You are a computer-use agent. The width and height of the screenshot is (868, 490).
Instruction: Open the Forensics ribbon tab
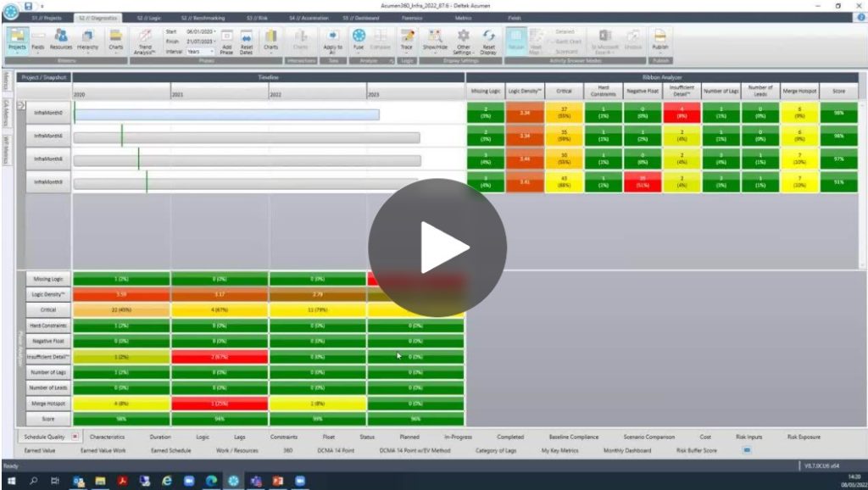tap(413, 17)
